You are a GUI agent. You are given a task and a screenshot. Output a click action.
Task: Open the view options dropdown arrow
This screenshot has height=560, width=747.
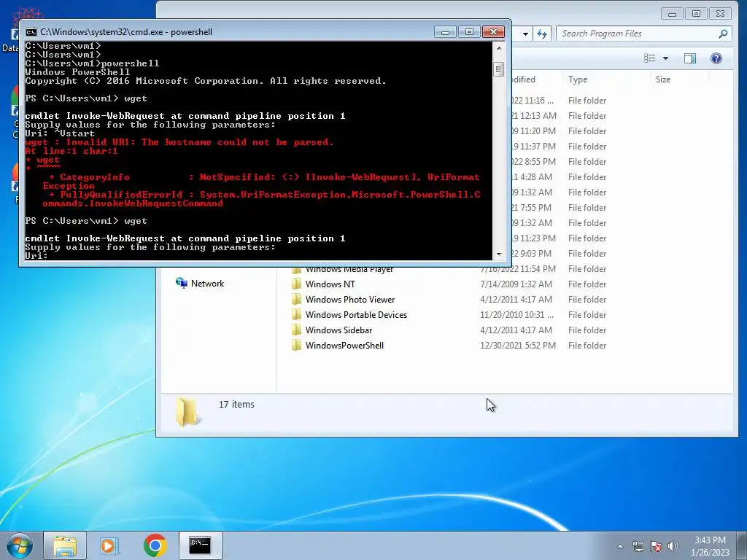(x=665, y=58)
